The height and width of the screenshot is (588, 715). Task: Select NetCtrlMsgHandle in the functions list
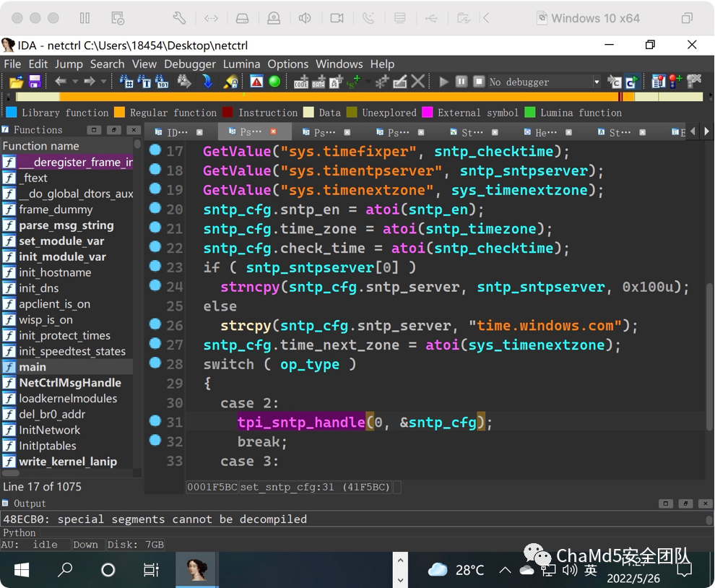[67, 383]
